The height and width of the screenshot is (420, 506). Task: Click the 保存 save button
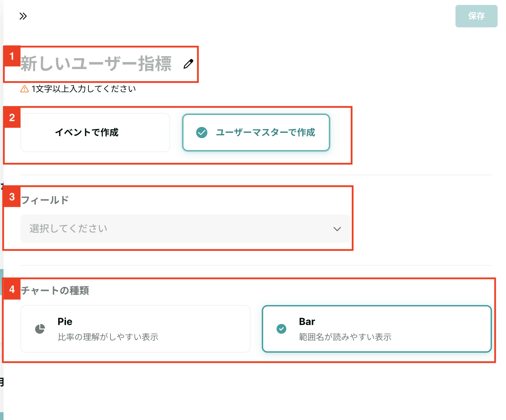(476, 16)
